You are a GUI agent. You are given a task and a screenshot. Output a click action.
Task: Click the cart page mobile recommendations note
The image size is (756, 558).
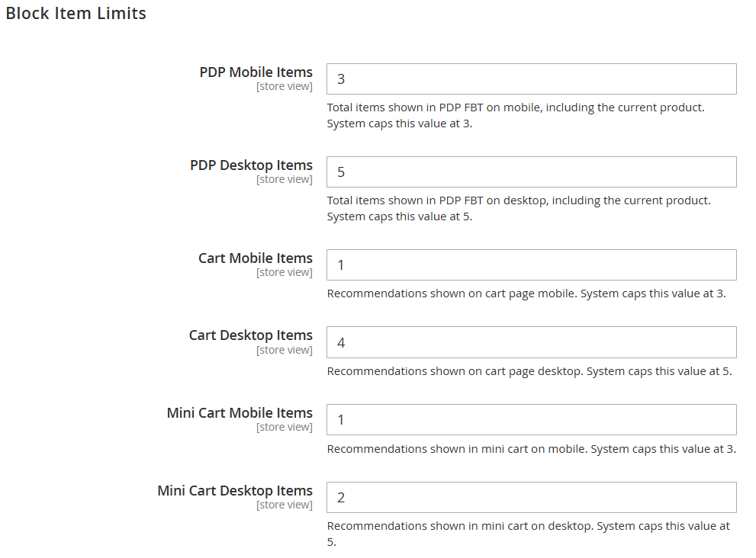point(526,293)
